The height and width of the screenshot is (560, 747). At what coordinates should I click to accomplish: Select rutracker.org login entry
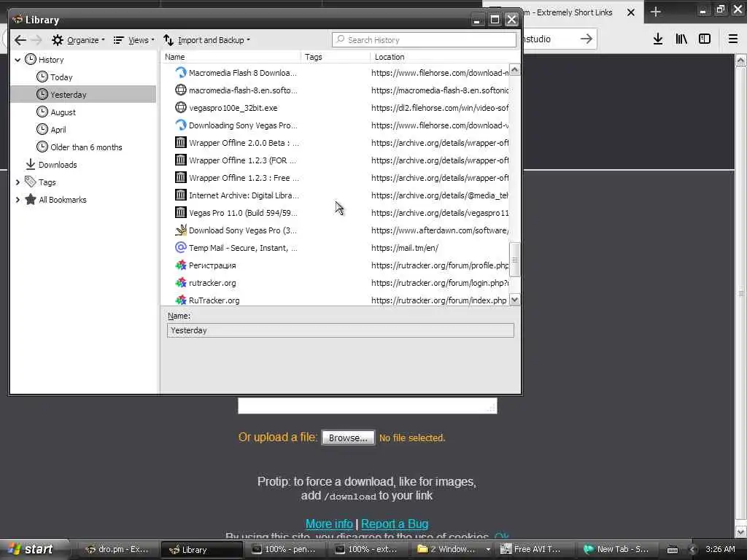click(x=336, y=283)
